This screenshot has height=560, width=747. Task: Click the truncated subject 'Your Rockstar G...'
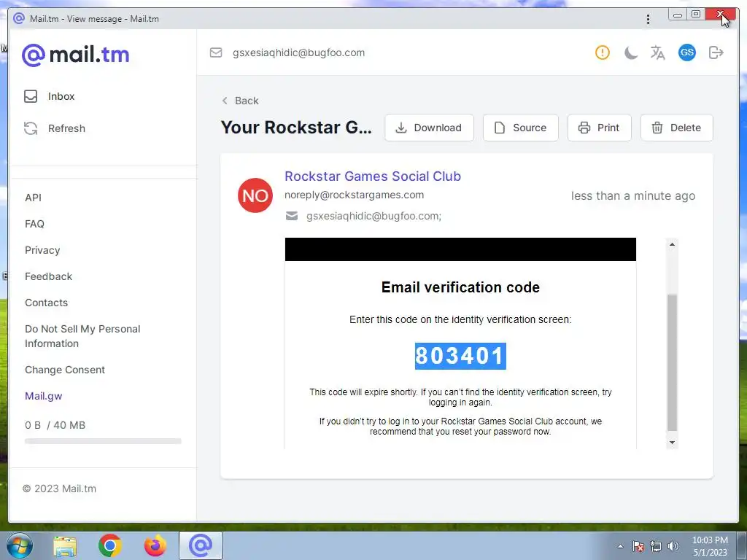point(296,128)
